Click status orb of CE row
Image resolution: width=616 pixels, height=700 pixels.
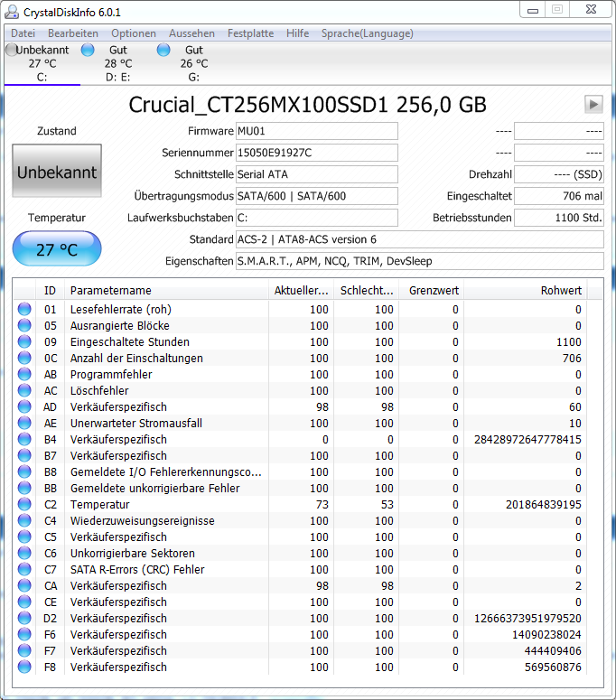coord(24,602)
